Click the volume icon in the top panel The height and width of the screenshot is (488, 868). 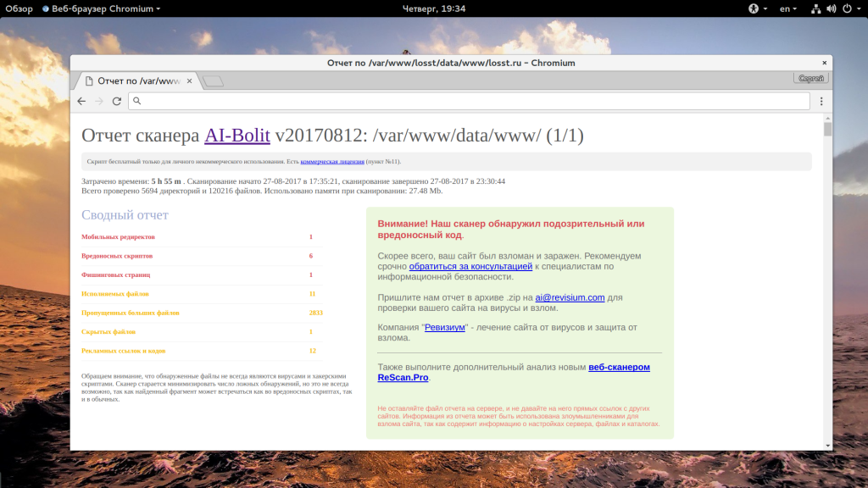(x=831, y=8)
